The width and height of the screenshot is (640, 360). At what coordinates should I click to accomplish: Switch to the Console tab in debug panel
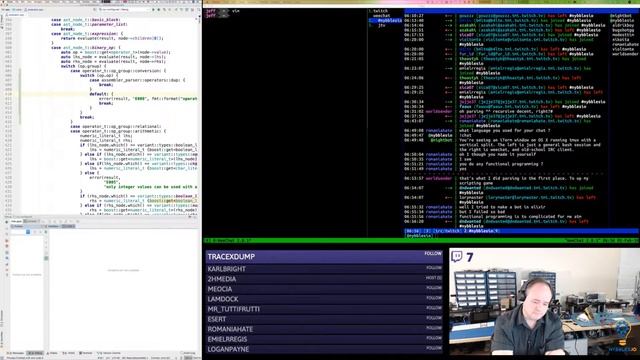coord(32,221)
